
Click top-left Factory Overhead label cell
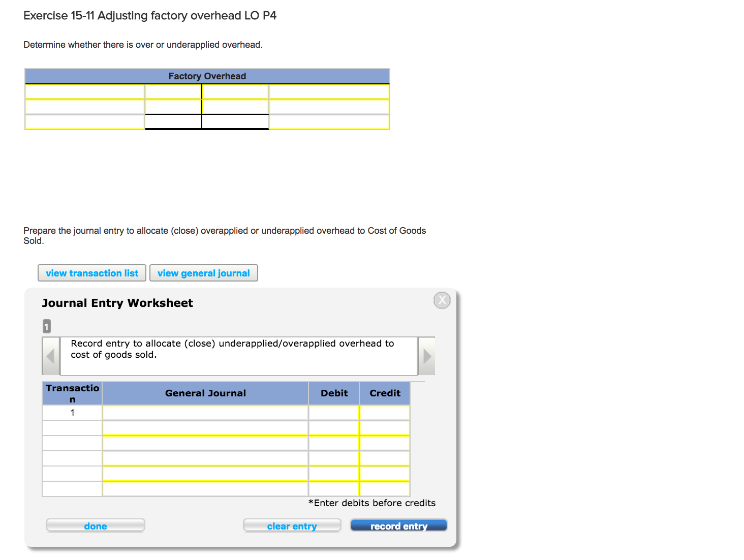(x=84, y=91)
